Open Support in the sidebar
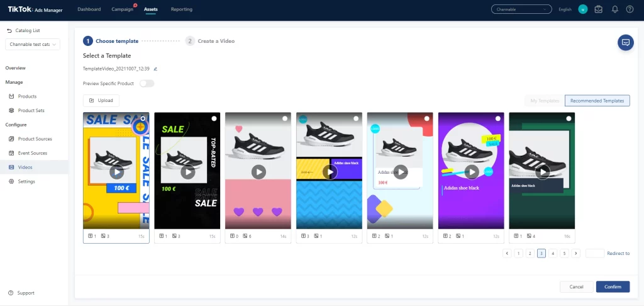644x306 pixels. pyautogui.click(x=25, y=293)
